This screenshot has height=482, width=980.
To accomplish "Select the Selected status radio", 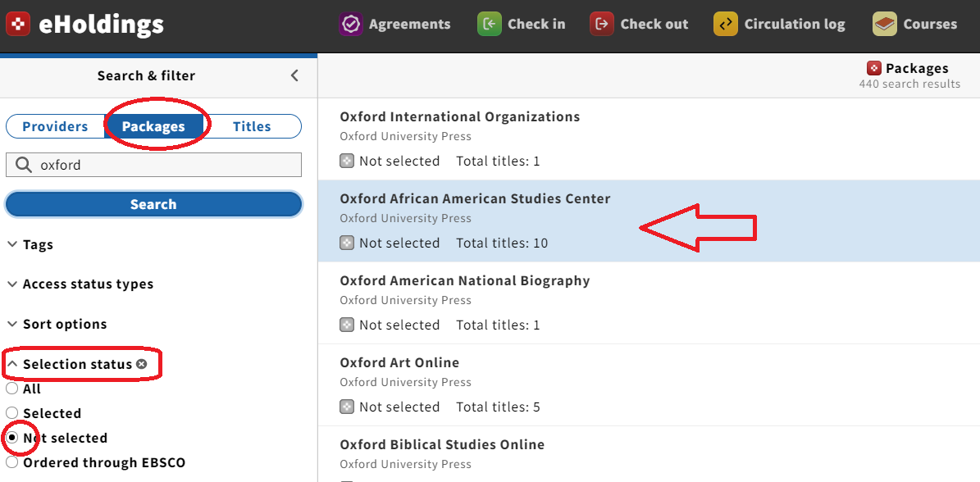I will click(x=11, y=413).
